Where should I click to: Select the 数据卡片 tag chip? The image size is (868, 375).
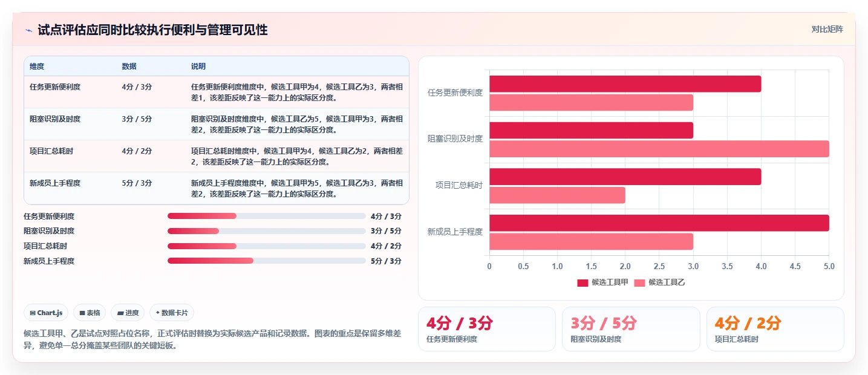[x=172, y=313]
